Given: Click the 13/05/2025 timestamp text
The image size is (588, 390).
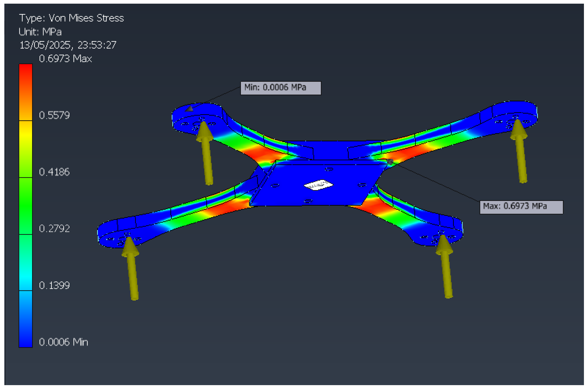Looking at the screenshot, I should 68,45.
